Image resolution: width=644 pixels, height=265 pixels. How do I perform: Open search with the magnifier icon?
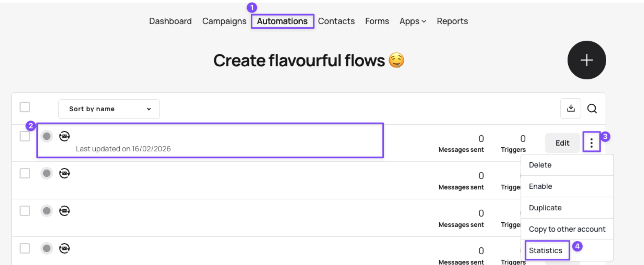tap(592, 109)
